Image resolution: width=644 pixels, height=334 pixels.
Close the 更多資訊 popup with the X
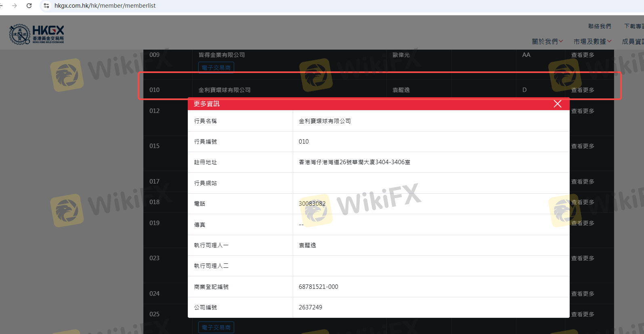[557, 104]
